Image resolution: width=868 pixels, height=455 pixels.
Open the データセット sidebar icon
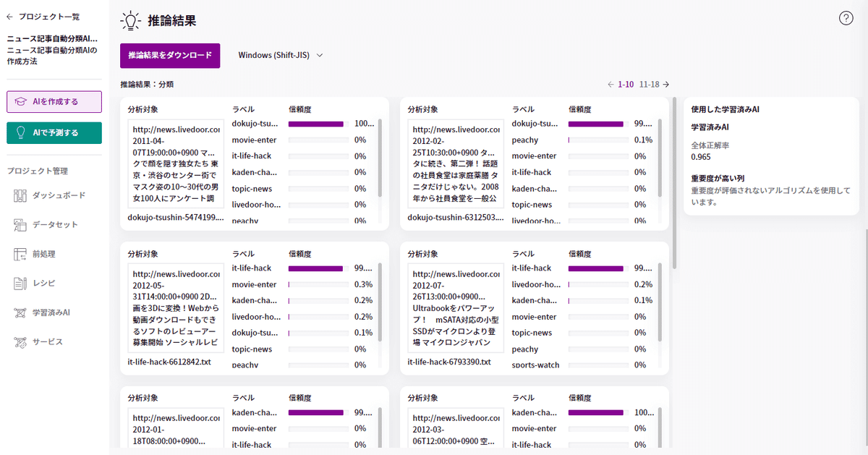pyautogui.click(x=20, y=224)
